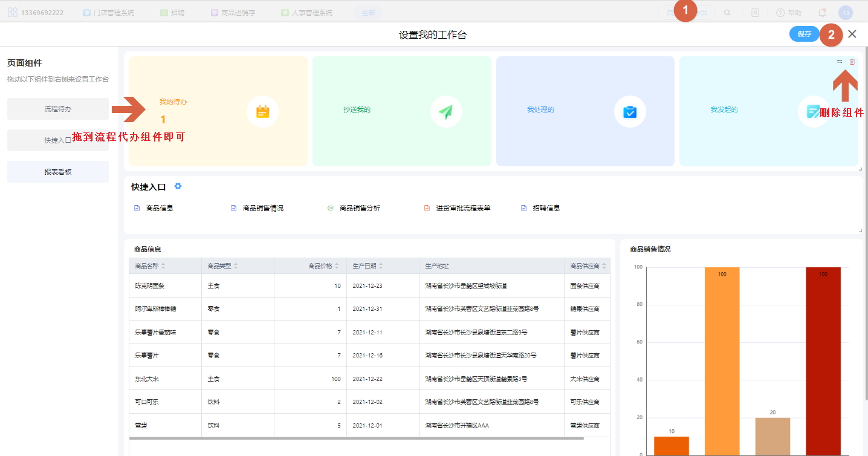Click the table's horizontal scrollbar
The image size is (868, 456).
(357, 438)
